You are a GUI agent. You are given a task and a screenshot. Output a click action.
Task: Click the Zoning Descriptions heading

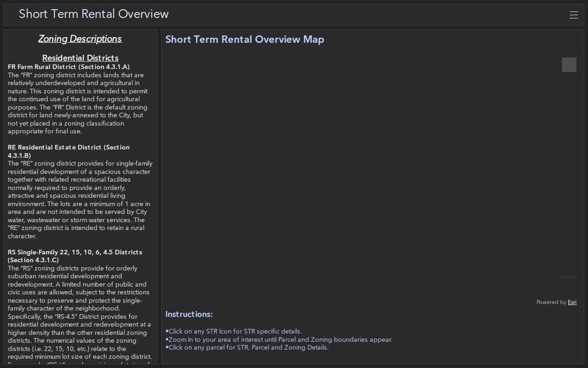[x=80, y=39]
